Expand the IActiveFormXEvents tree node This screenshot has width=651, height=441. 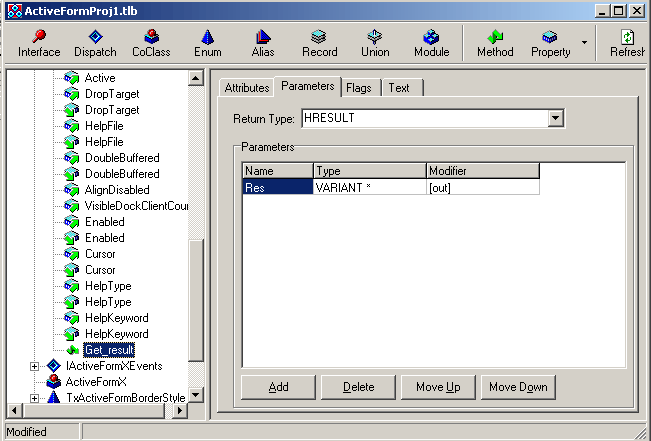coord(35,366)
